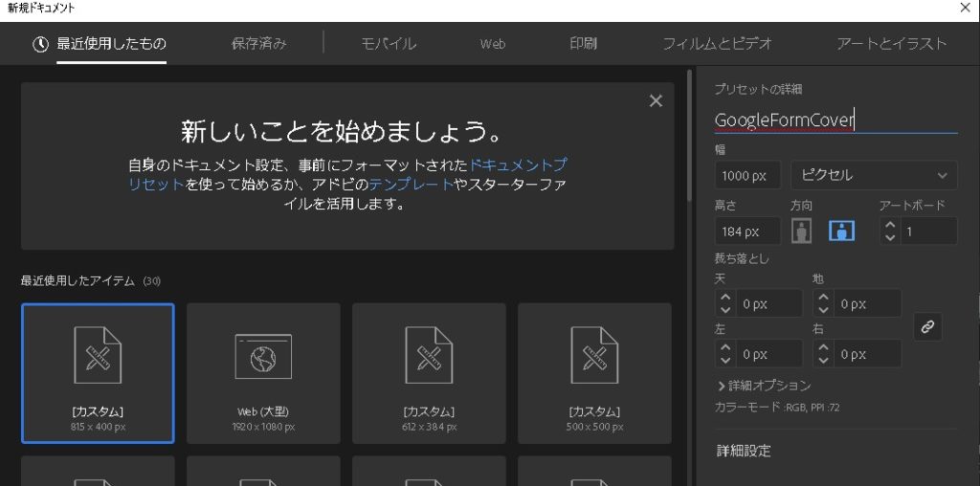Open the アートとイラスト tab

coord(890,43)
